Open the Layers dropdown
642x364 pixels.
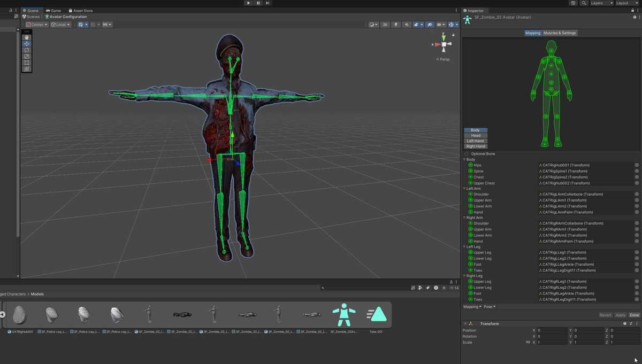(x=601, y=3)
